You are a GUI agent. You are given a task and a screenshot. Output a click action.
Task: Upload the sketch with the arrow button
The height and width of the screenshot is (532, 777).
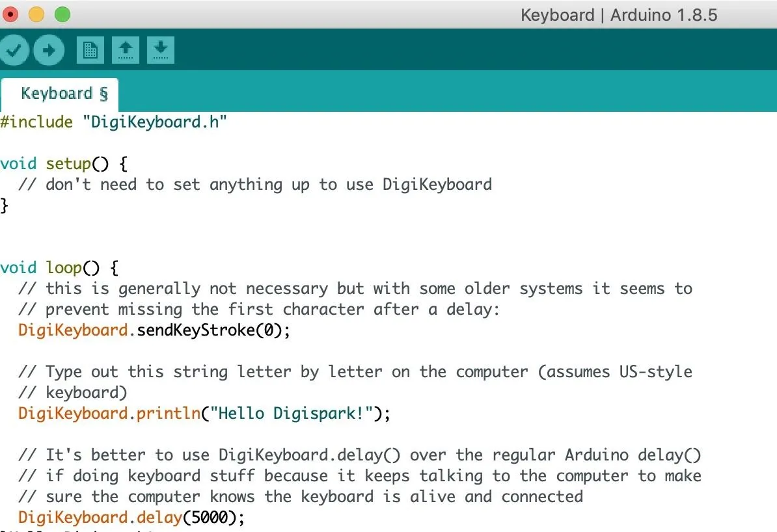49,50
